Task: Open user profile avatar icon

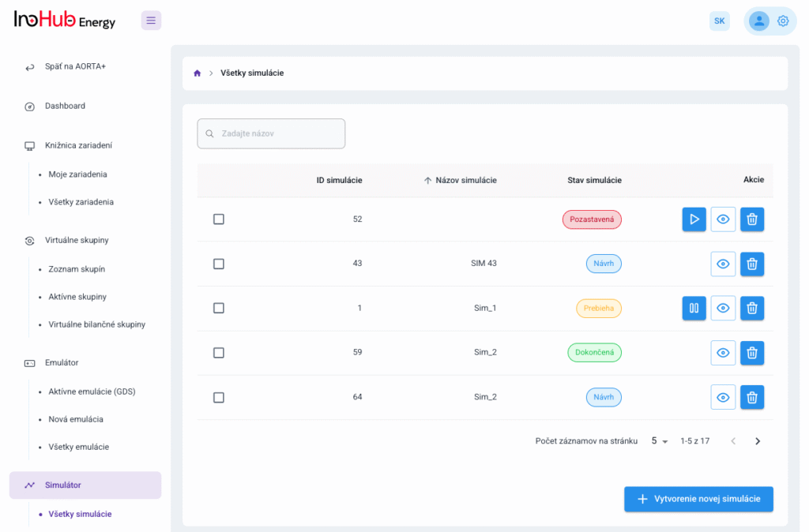Action: pos(758,21)
